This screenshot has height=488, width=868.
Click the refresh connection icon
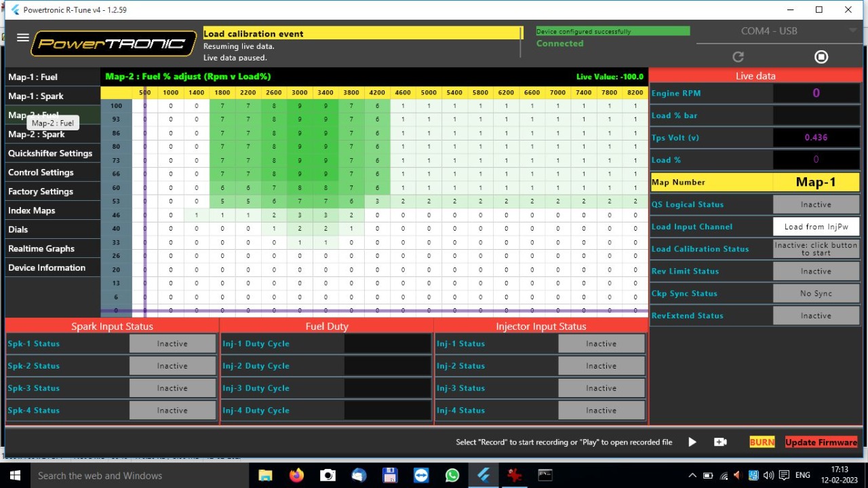738,57
